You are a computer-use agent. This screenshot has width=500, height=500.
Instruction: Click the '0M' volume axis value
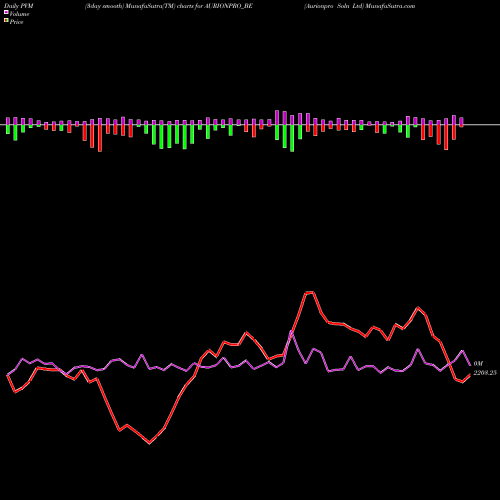click(x=478, y=364)
